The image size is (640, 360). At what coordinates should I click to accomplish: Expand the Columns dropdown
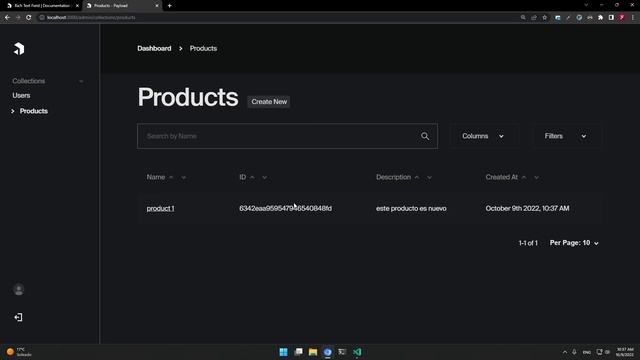pos(483,136)
